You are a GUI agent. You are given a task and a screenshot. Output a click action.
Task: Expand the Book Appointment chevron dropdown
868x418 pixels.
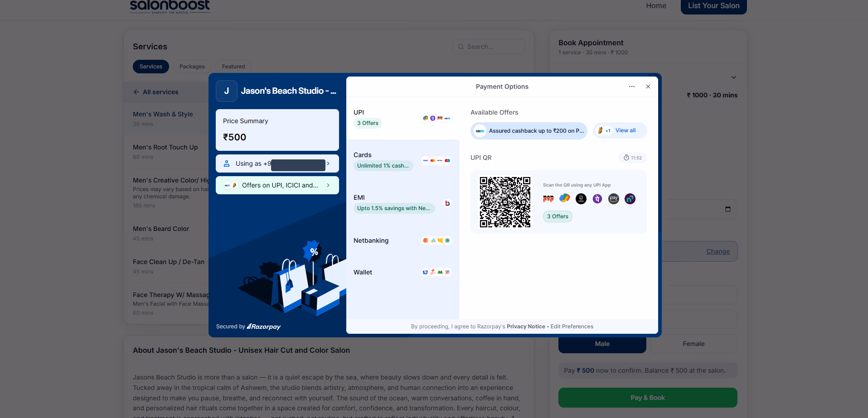point(734,77)
